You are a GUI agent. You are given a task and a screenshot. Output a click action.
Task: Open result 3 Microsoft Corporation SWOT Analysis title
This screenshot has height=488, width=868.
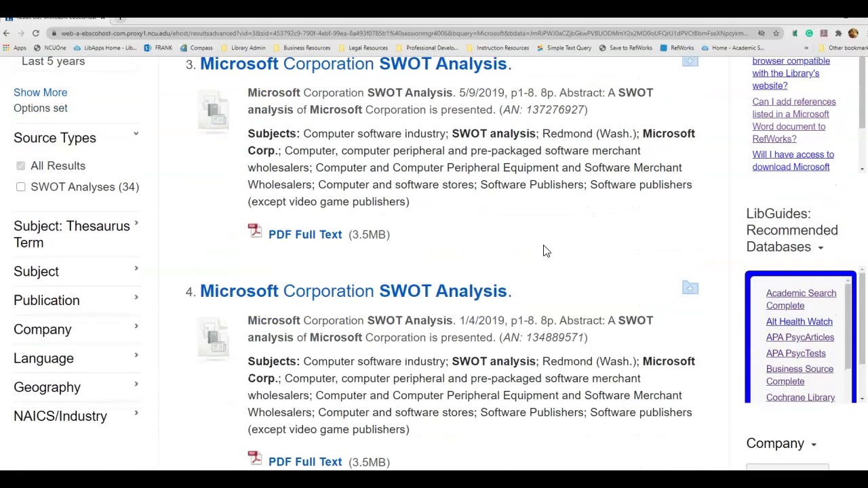pyautogui.click(x=355, y=64)
